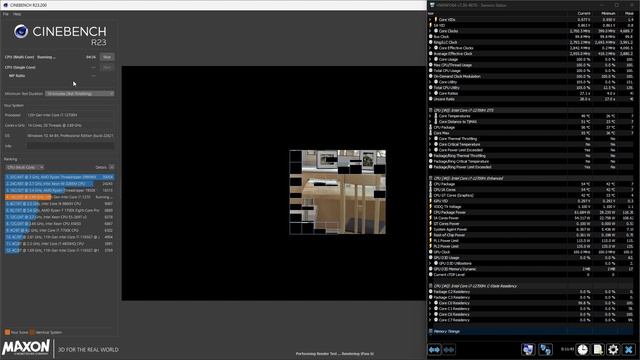Screen dimensions: 640x360
Task: Open the CPU Multi Core ranking dropdown
Action: 25,167
